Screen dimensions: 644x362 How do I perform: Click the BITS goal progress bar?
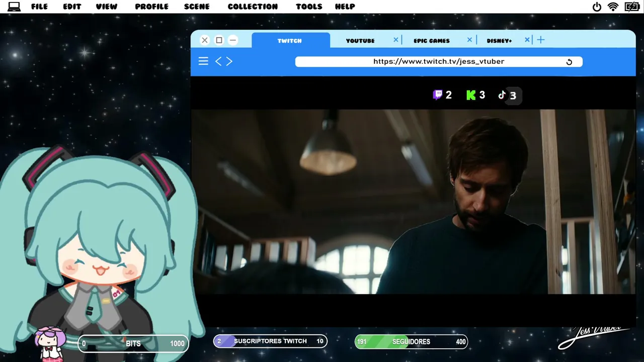(x=133, y=343)
